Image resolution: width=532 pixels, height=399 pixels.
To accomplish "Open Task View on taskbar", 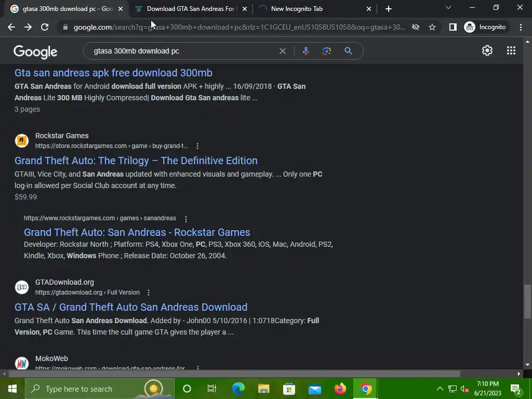I will (x=212, y=389).
